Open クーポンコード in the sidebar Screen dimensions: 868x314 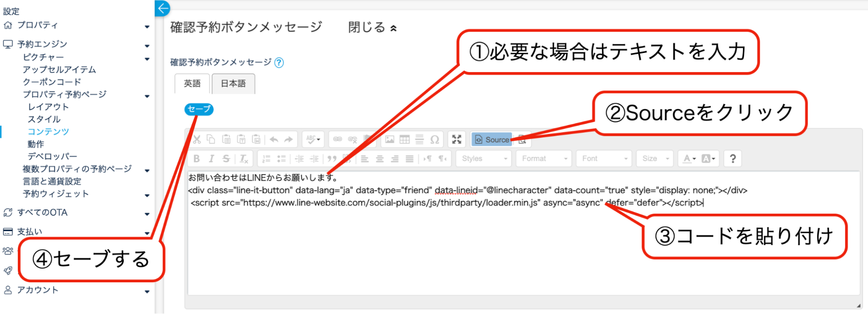click(52, 82)
